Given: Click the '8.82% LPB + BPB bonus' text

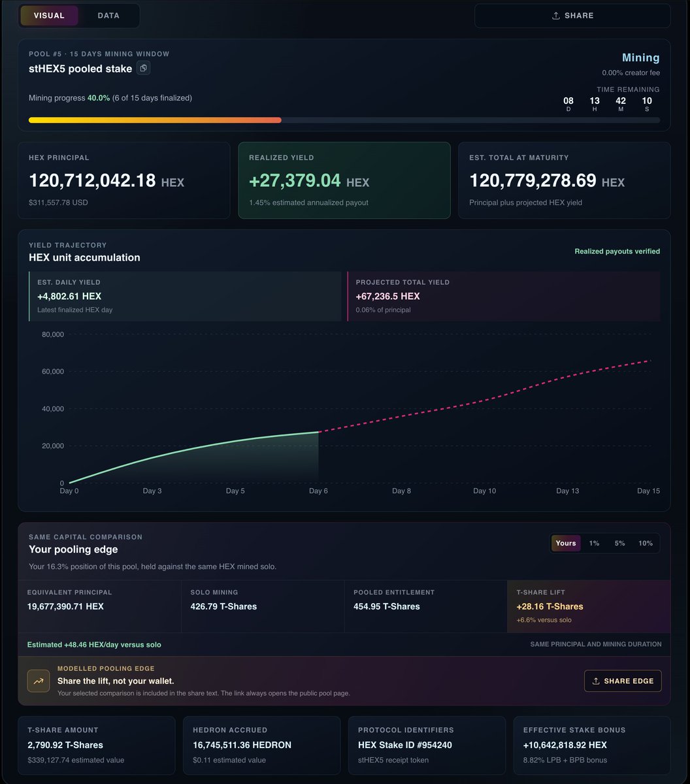Looking at the screenshot, I should tap(564, 760).
